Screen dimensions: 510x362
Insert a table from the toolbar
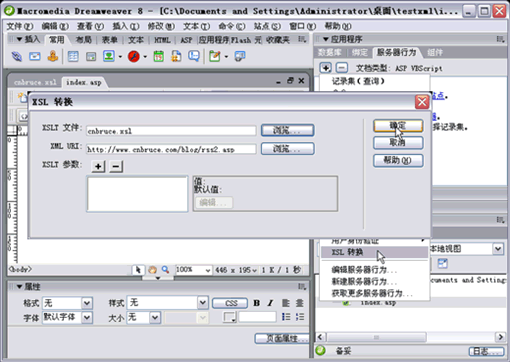(73, 56)
